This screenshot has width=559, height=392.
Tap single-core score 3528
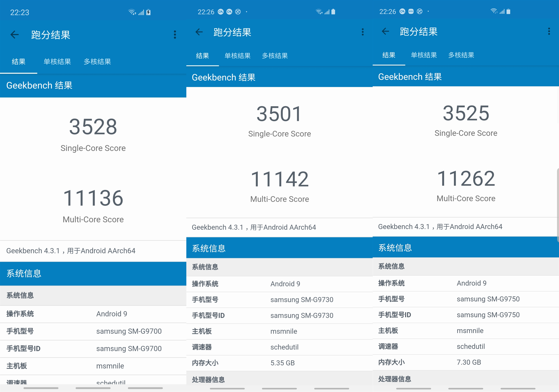click(93, 127)
